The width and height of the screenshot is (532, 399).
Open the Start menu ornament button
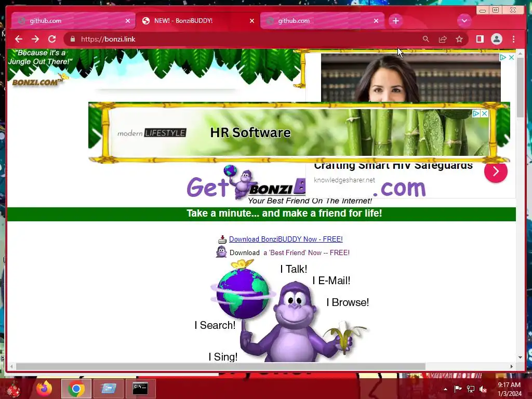14,389
